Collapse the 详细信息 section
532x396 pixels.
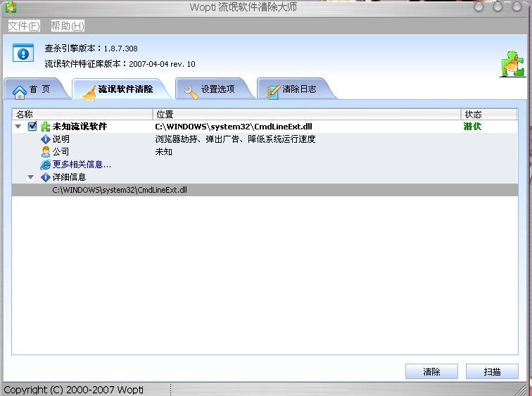pos(31,177)
